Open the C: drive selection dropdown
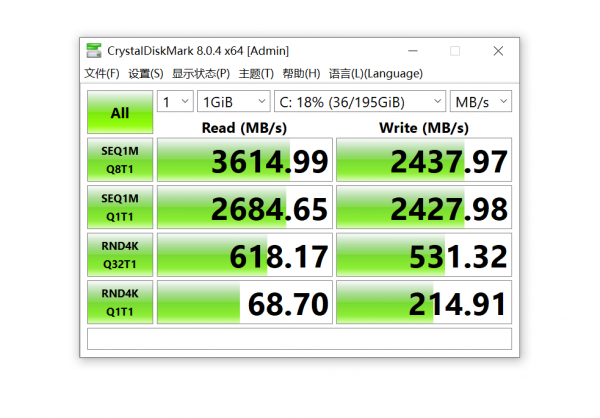 pos(360,102)
